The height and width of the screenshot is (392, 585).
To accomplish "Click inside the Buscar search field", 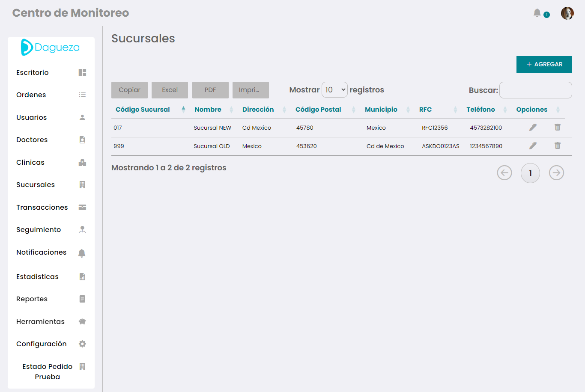I will (x=535, y=90).
